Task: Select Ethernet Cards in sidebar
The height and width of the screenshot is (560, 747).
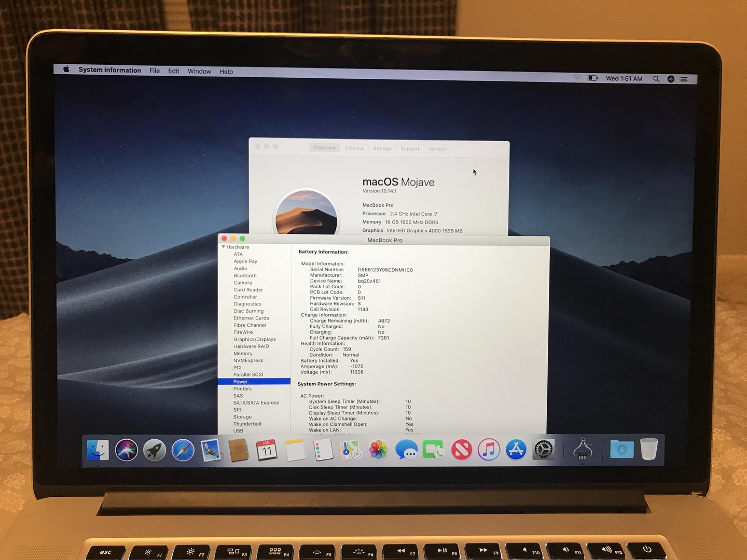Action: (251, 318)
